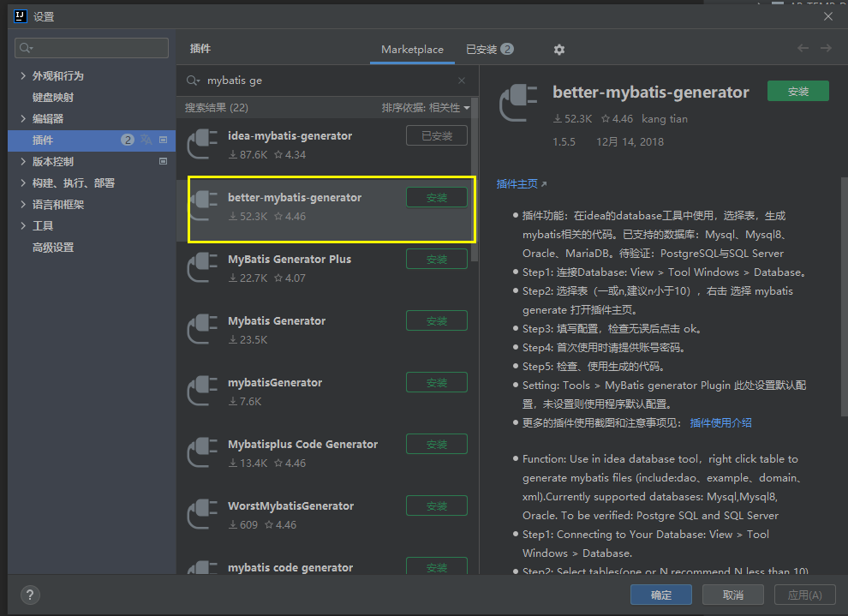Expand the 工具 settings group

pos(23,225)
